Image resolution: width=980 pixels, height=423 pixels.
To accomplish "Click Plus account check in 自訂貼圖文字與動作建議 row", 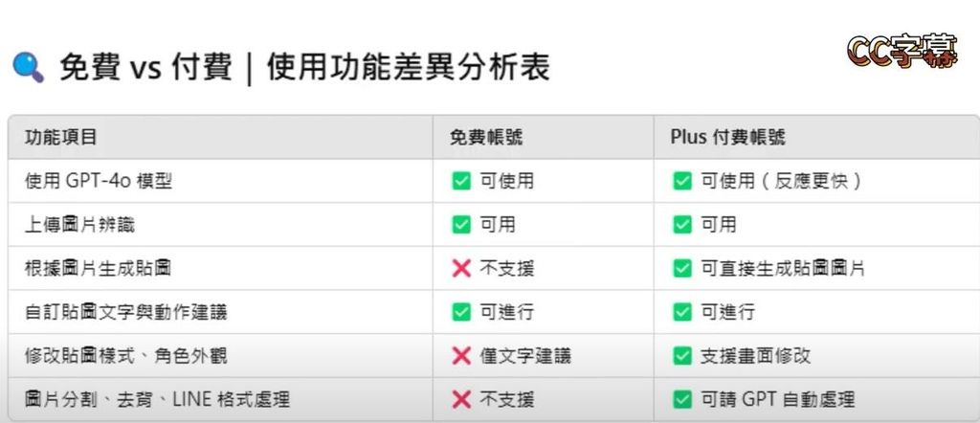I will [681, 311].
